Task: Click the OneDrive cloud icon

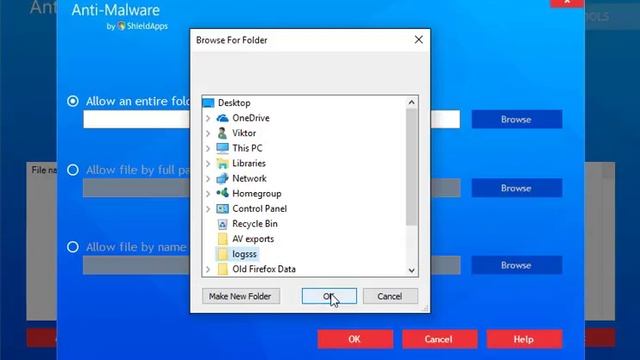Action: 222,118
